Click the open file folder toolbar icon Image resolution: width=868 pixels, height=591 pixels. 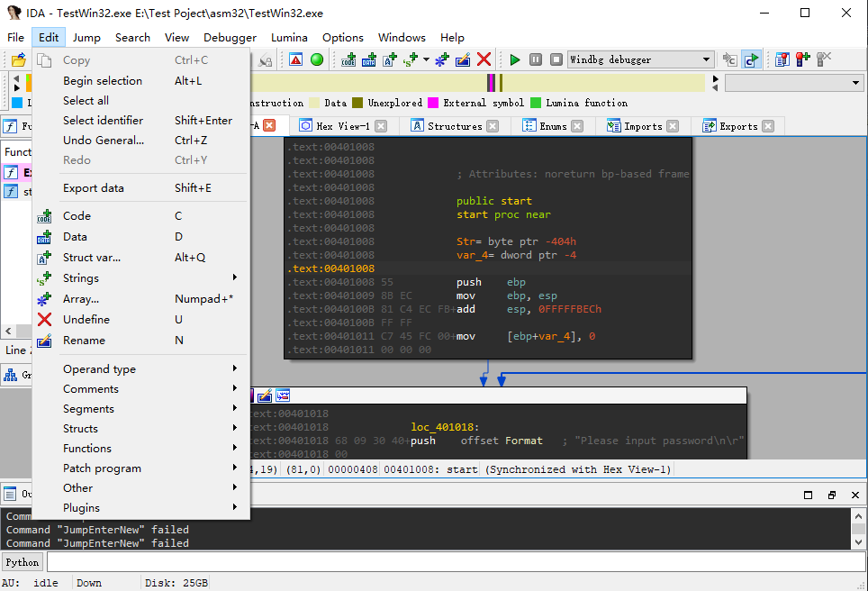click(18, 60)
